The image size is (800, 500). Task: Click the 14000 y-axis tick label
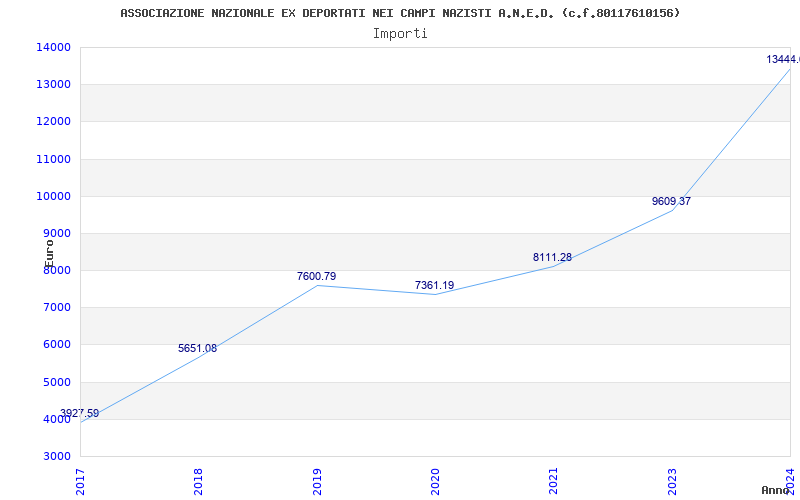tap(54, 47)
